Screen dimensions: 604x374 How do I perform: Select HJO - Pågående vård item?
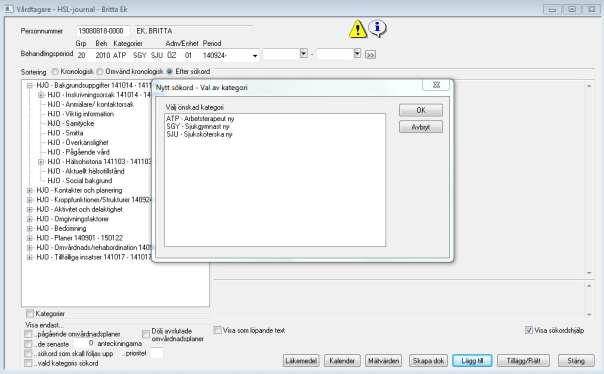point(79,152)
